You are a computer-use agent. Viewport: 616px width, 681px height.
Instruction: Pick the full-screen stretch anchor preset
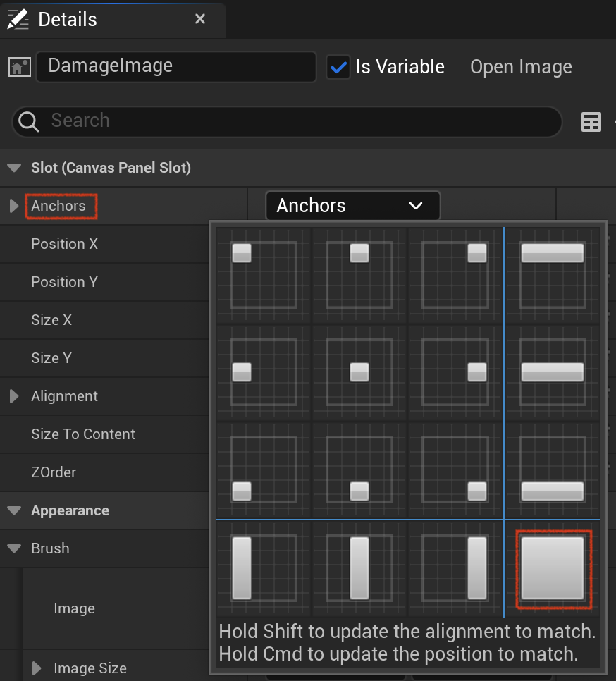coord(553,568)
